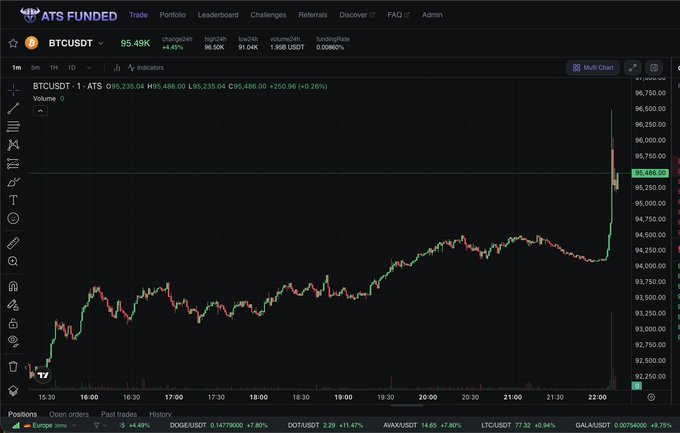Activate the zoom in magnifier tool

tap(13, 262)
